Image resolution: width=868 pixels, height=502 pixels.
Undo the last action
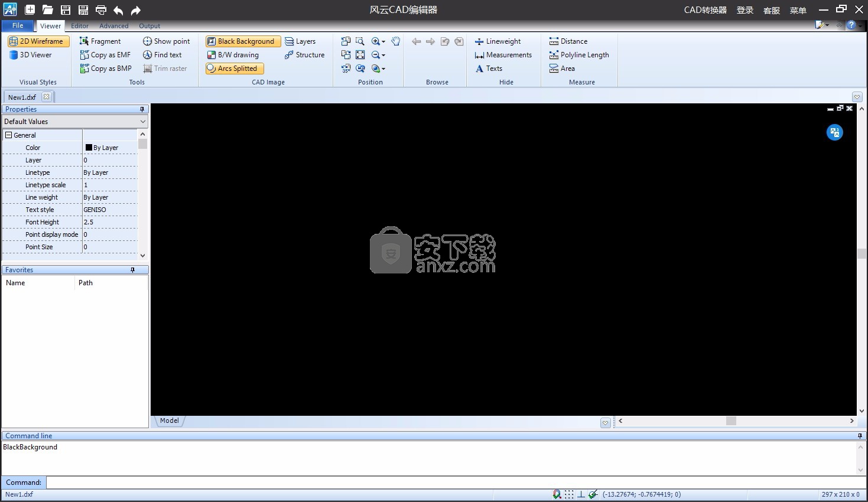118,9
